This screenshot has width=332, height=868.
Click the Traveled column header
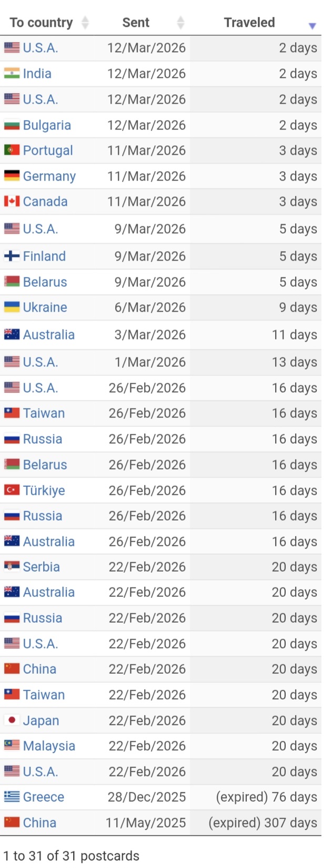[x=249, y=23]
